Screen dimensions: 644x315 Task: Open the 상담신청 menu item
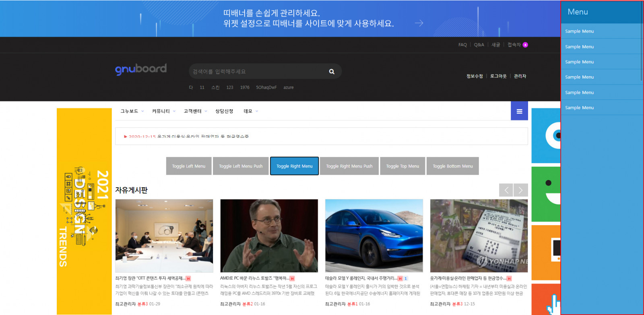(x=224, y=111)
